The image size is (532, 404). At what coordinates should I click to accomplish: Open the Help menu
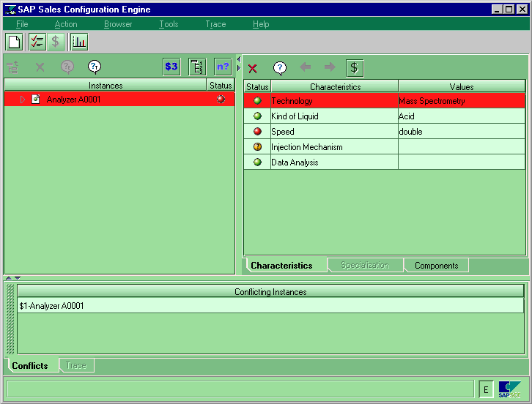coord(261,24)
